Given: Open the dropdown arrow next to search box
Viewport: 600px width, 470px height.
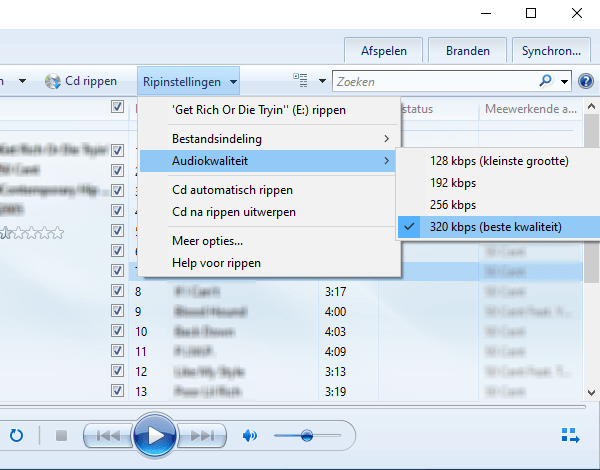Looking at the screenshot, I should point(565,81).
